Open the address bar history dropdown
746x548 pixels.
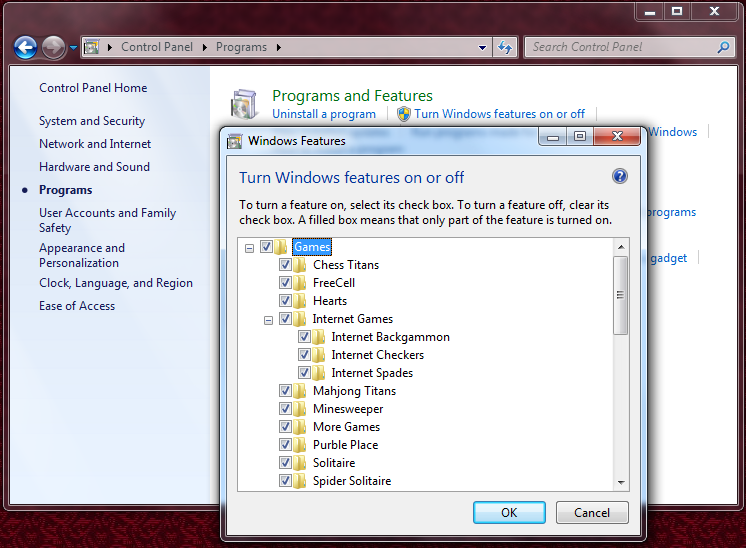point(482,47)
